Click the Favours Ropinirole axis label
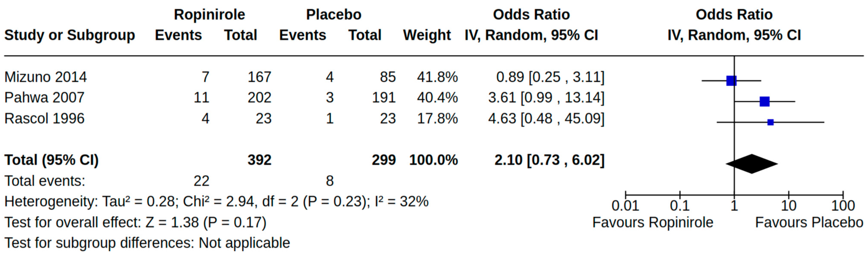Viewport: 868px width, 257px height. 653,223
